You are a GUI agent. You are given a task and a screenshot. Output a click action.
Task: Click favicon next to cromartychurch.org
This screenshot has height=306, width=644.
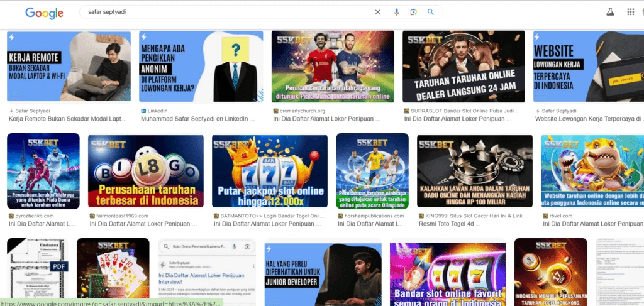(275, 111)
